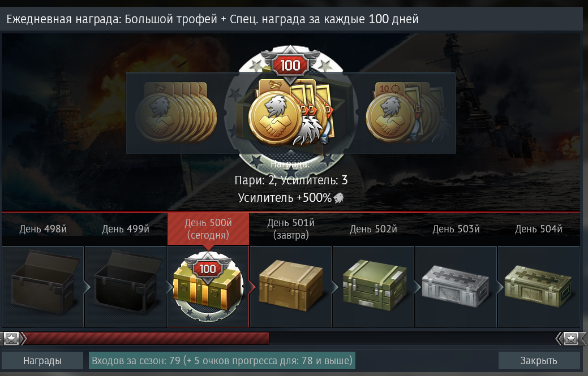The height and width of the screenshot is (376, 588).
Task: Click the left star emblem on progress bar
Action: pos(12,339)
